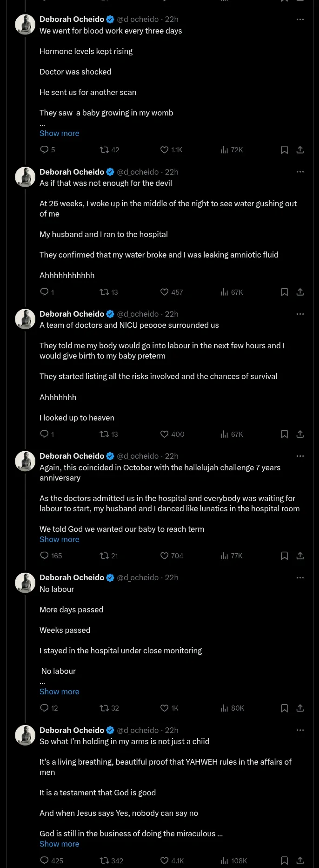Like the tweet about NICU doctors surrounding us
319x868 pixels.
(x=164, y=434)
